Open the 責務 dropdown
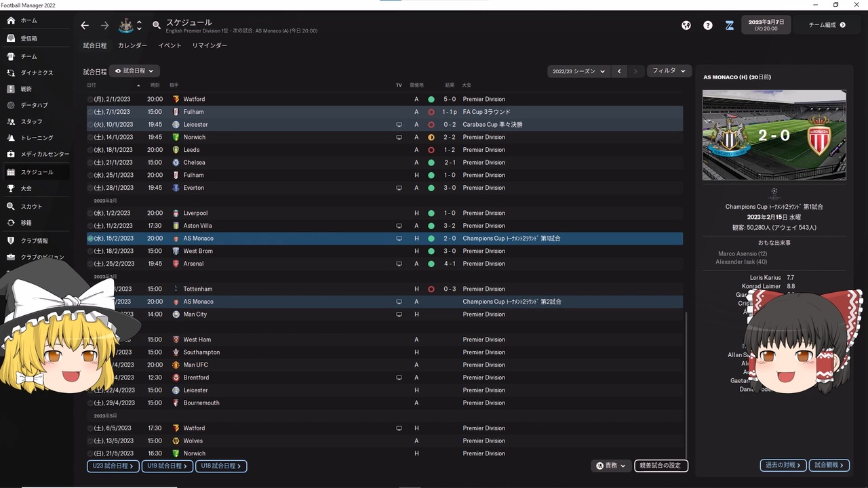Viewport: 868px width, 488px height. tap(611, 466)
